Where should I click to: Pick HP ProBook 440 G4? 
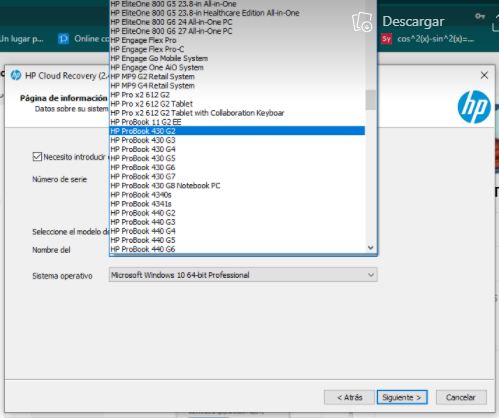pyautogui.click(x=237, y=231)
